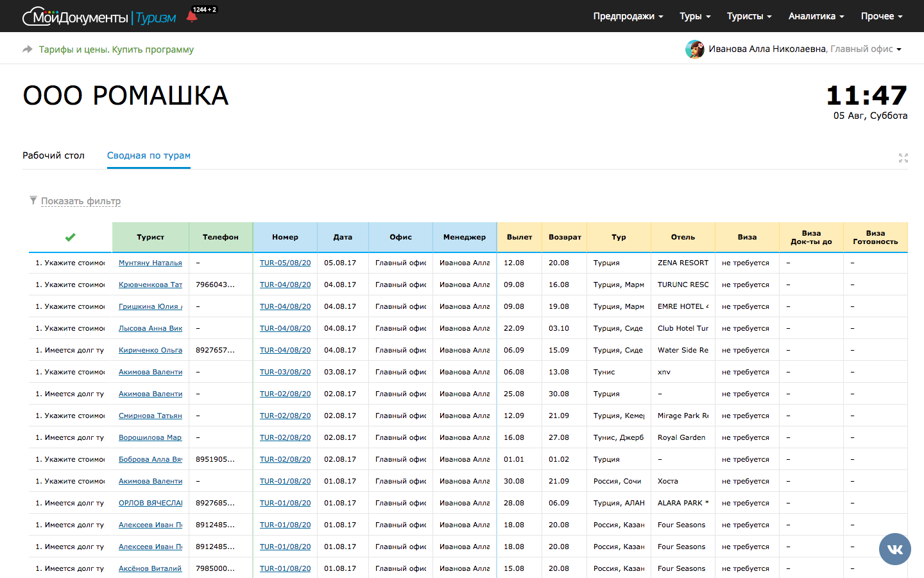Screen dimensions: 924x578
Task: Open tourist Мунтяну Наталья link
Action: coord(150,263)
